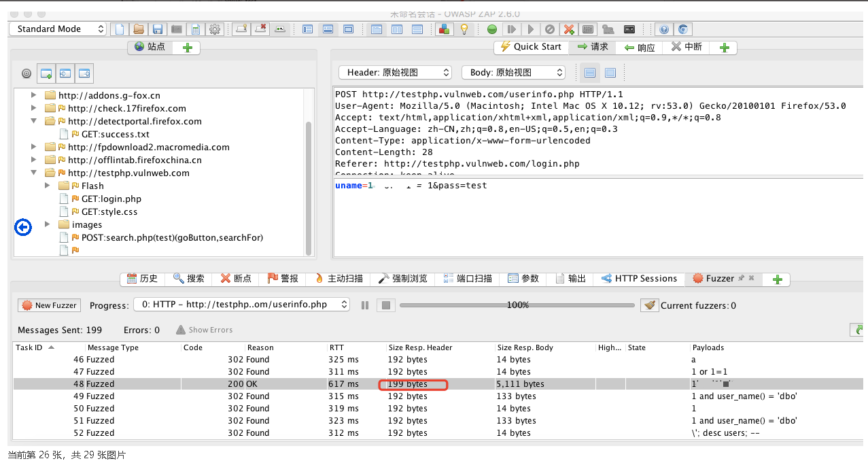Open a saved session via folder icon
This screenshot has width=868, height=461.
coord(139,29)
